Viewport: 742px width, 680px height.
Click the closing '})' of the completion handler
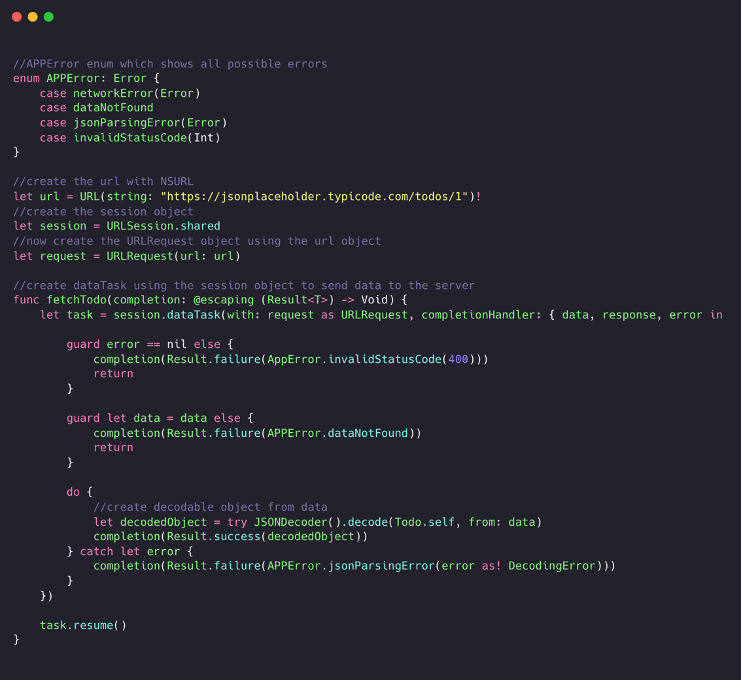point(46,596)
